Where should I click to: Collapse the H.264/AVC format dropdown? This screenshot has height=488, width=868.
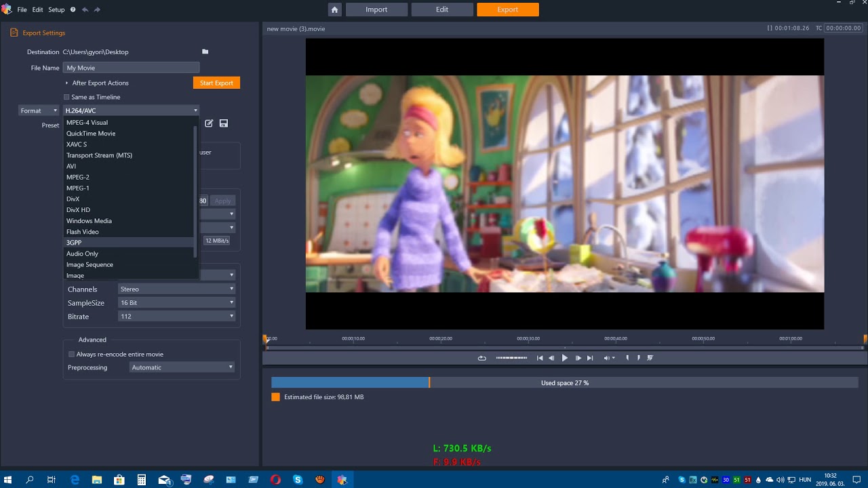pos(132,110)
